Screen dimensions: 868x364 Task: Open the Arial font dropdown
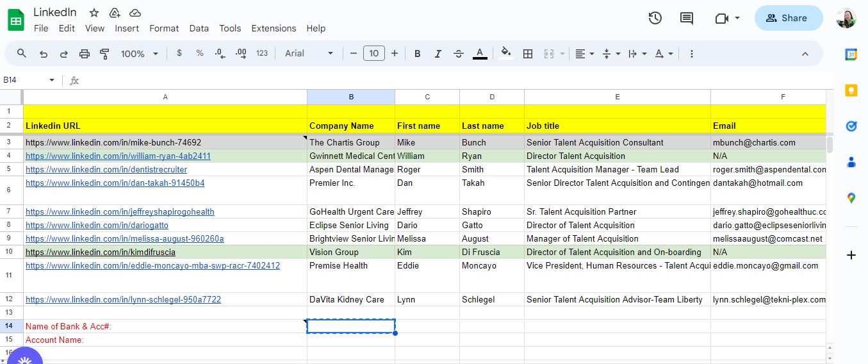click(x=309, y=54)
